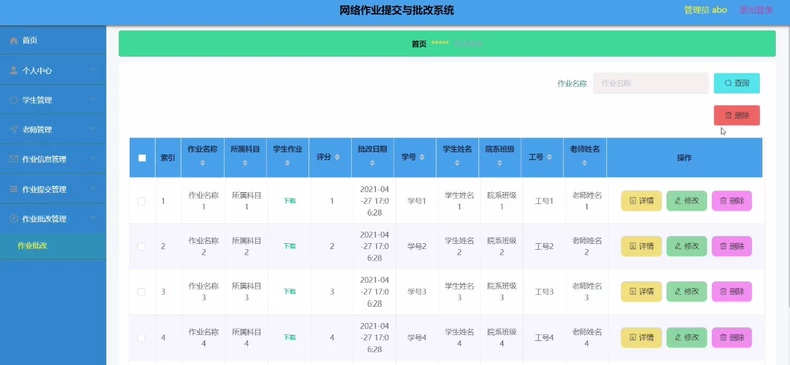
Task: Click the 首页 breadcrumb in green bar
Action: [419, 44]
